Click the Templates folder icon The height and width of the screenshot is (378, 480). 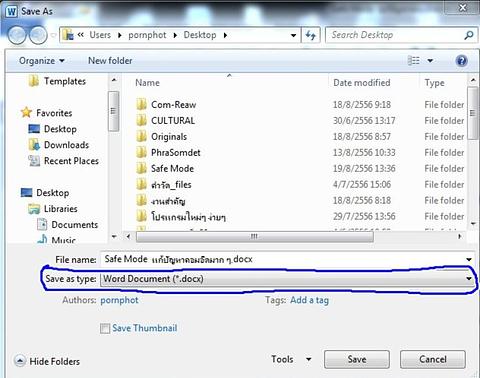tap(34, 81)
